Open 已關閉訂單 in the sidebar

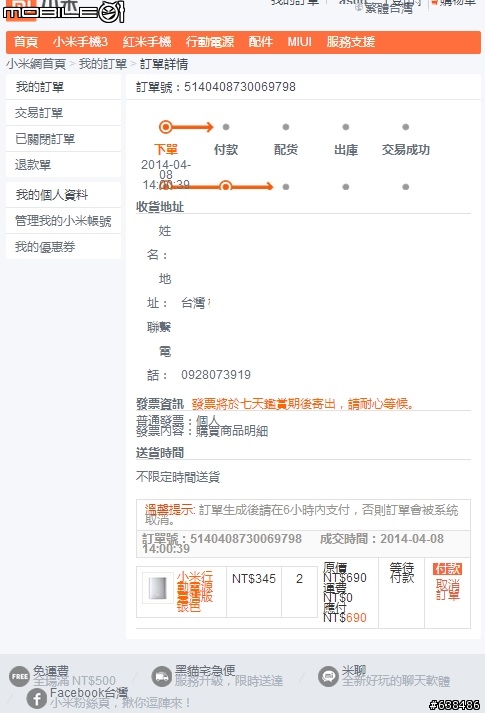click(x=63, y=139)
